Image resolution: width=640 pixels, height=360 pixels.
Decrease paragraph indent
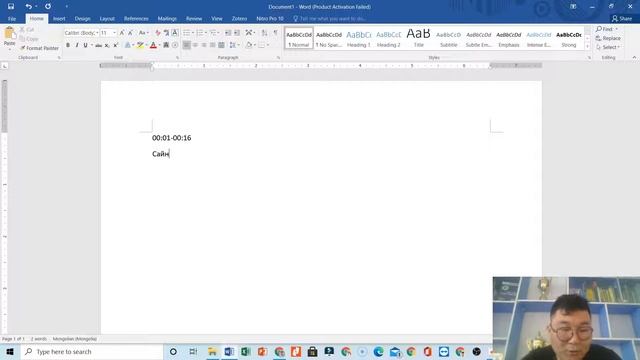[x=228, y=33]
